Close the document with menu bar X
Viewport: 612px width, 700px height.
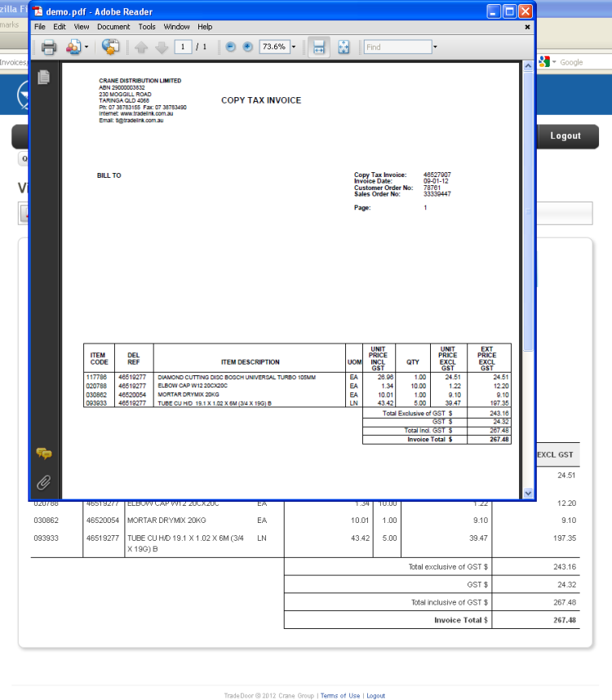[x=527, y=27]
